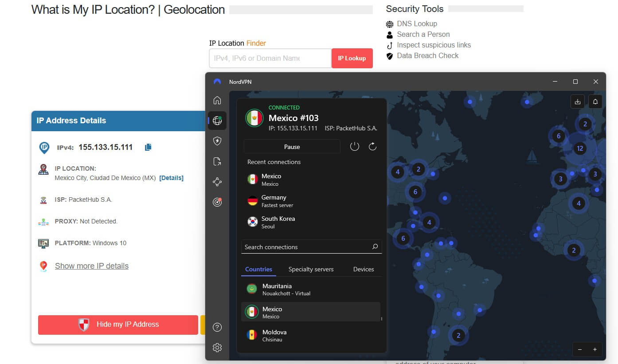Zoom out the map with the minus button
Viewport: 618px width, 364px height.
(x=580, y=349)
